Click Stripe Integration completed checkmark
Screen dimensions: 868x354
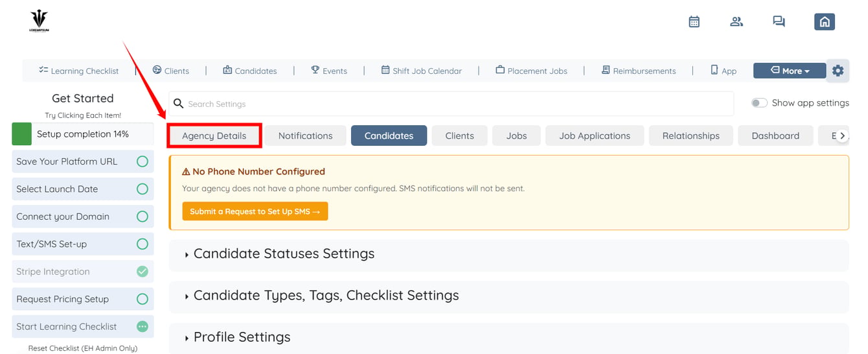tap(143, 272)
